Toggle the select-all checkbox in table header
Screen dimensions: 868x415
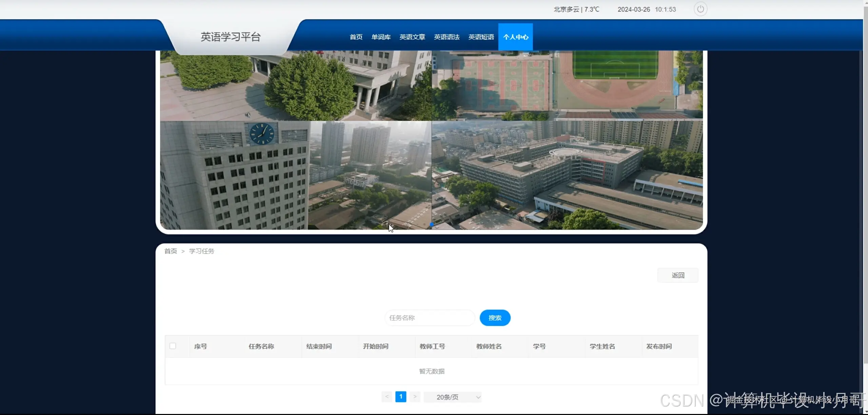(x=173, y=346)
